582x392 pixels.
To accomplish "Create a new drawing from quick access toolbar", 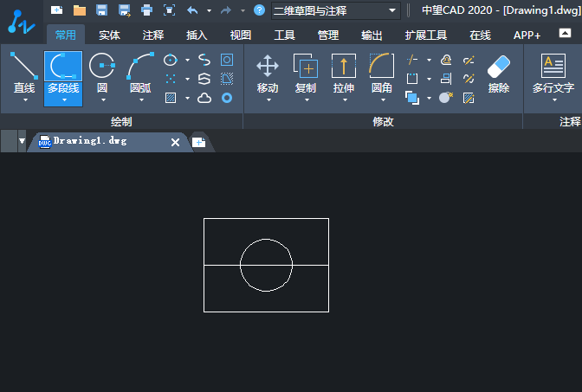I will pyautogui.click(x=56, y=10).
